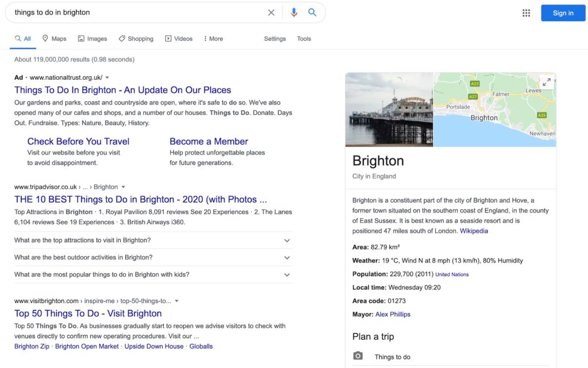Open the Google apps grid
Image resolution: width=588 pixels, height=368 pixels.
tap(526, 13)
